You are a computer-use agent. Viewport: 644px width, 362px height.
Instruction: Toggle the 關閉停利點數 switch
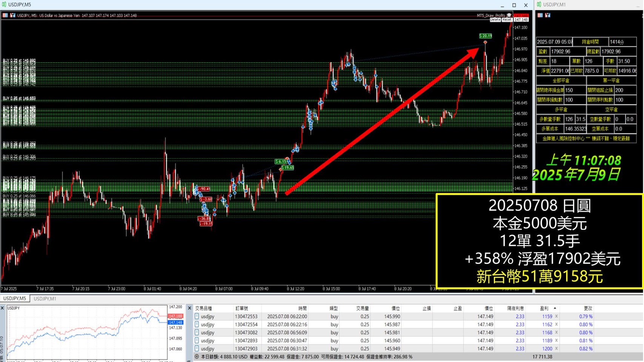(600, 100)
